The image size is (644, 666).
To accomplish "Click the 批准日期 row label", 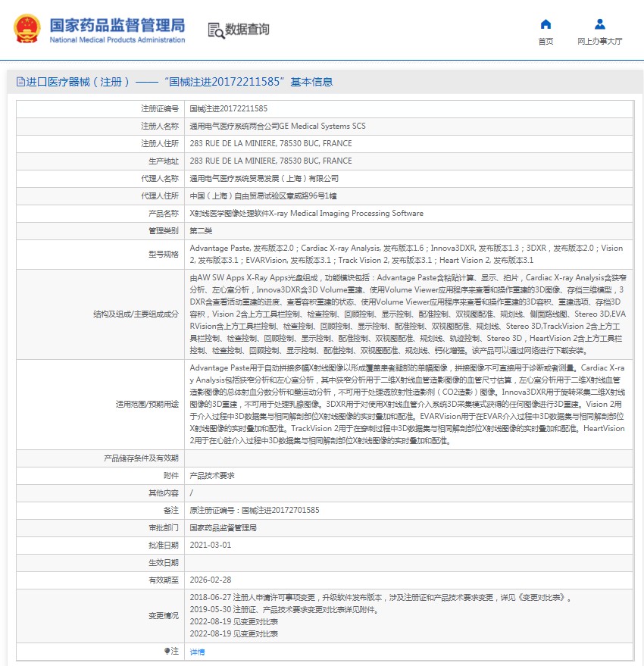I will (x=164, y=545).
